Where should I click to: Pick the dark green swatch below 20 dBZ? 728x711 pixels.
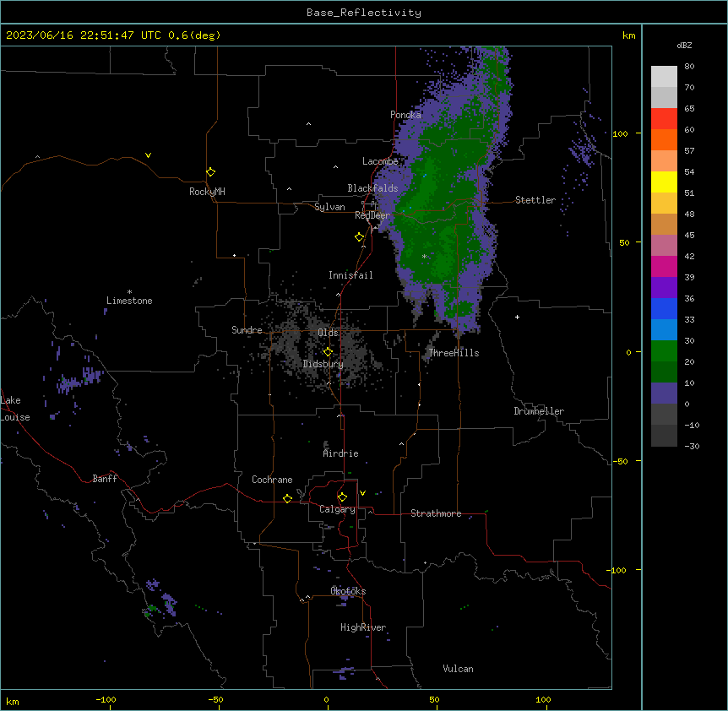(664, 372)
